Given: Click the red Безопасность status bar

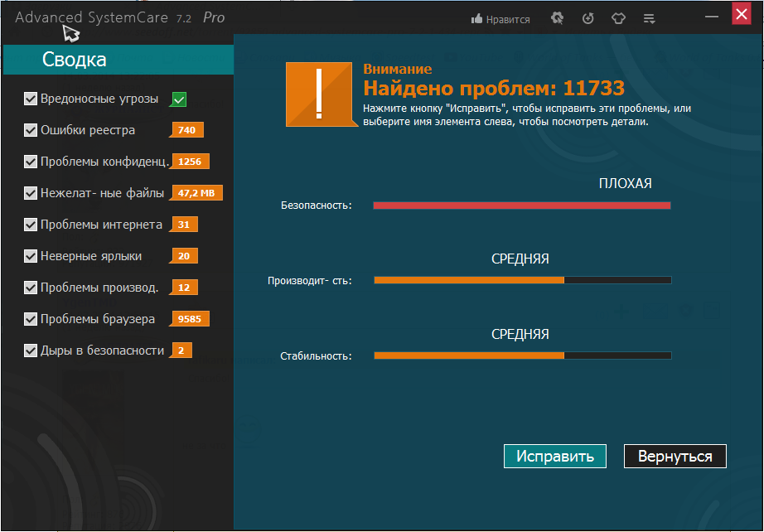Looking at the screenshot, I should point(522,206).
